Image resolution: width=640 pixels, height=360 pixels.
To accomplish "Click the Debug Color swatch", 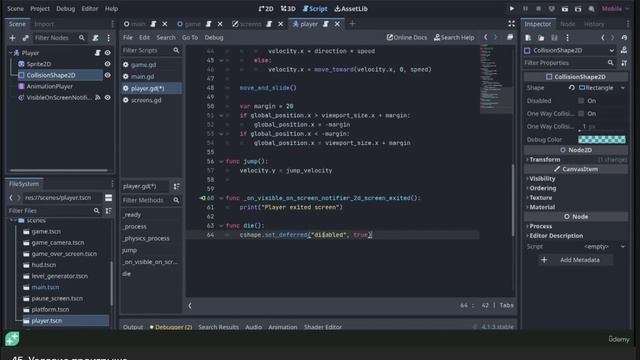I will 602,139.
